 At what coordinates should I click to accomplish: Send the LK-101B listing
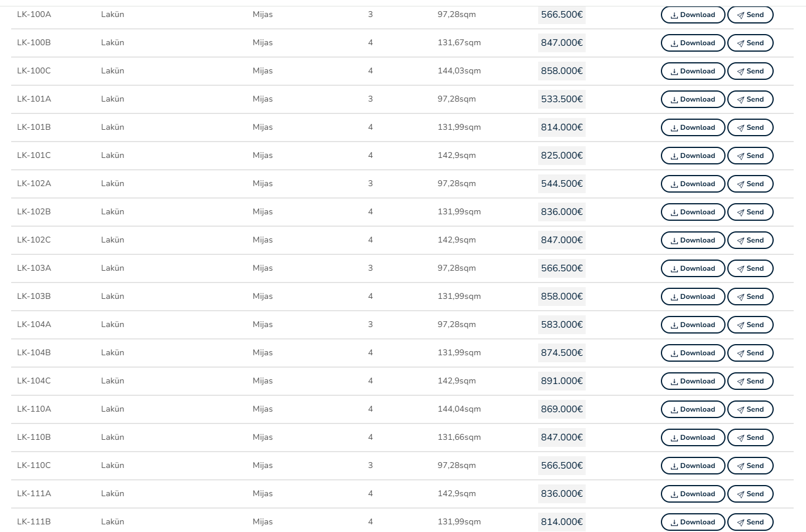pos(750,127)
